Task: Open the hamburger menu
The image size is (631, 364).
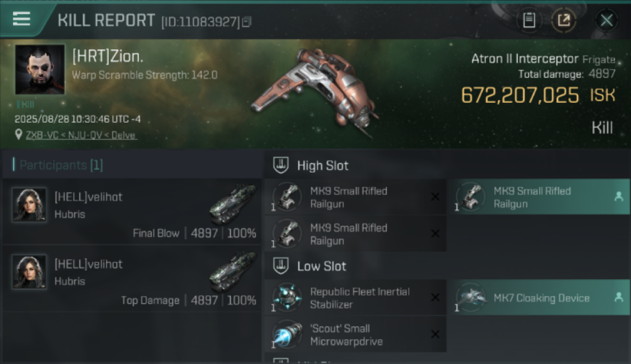Action: [x=21, y=19]
